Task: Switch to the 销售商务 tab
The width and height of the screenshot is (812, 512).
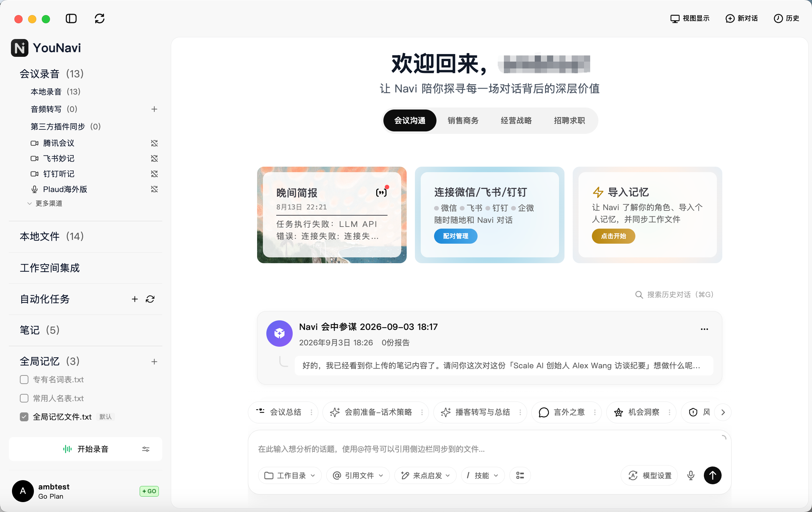Action: [463, 120]
